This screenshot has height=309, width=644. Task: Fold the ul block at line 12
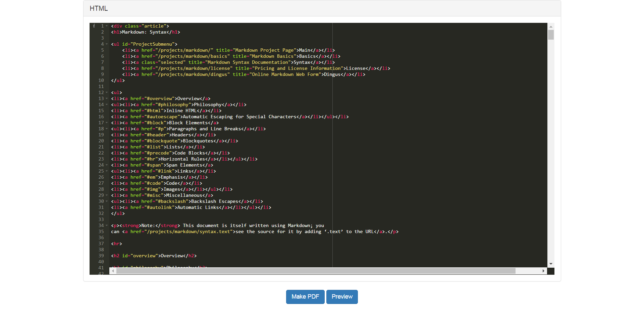[107, 92]
